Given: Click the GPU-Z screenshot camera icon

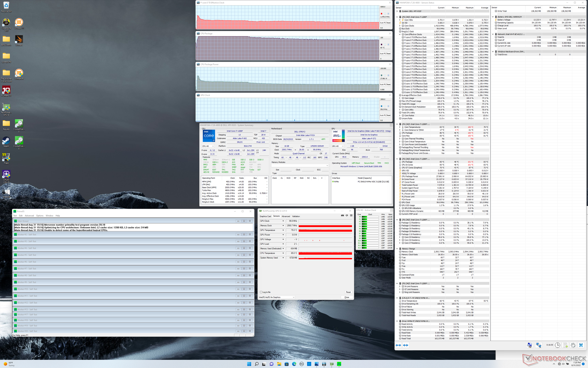Looking at the screenshot, I should [x=342, y=215].
